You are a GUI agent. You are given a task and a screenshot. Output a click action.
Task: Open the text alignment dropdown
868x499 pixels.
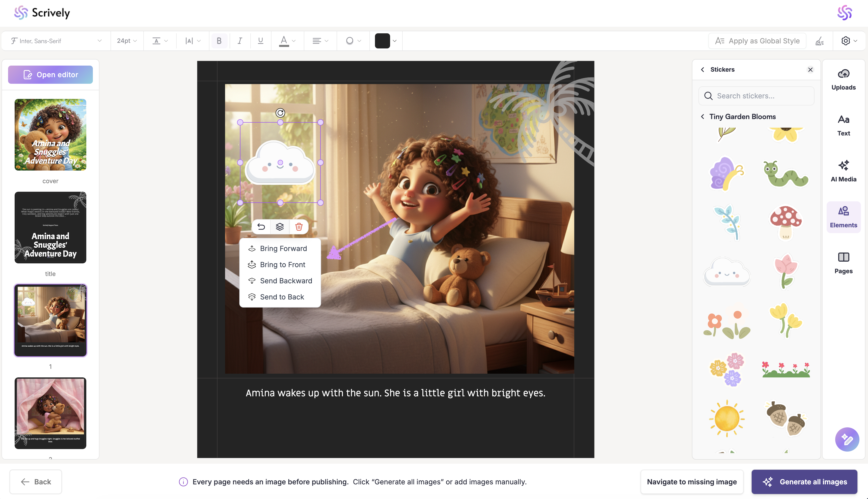[320, 41]
